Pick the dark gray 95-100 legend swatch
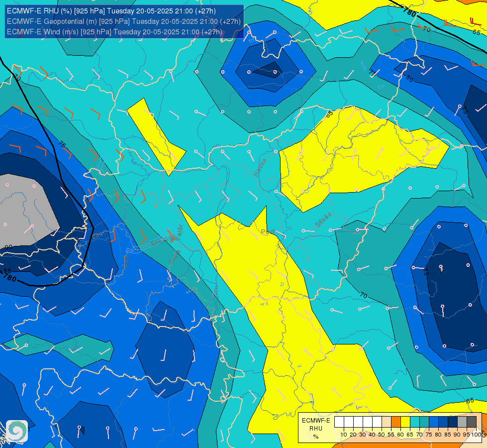This screenshot has height=448, width=487. 472,422
